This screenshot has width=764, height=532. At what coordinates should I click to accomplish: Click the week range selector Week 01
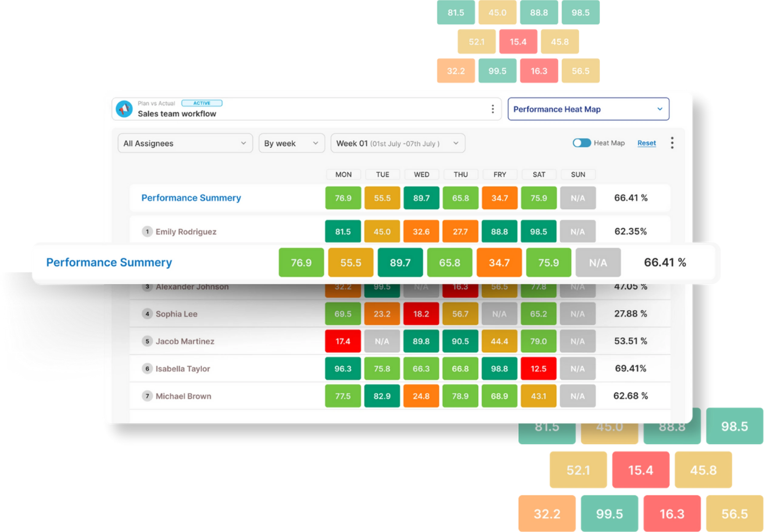tap(396, 143)
